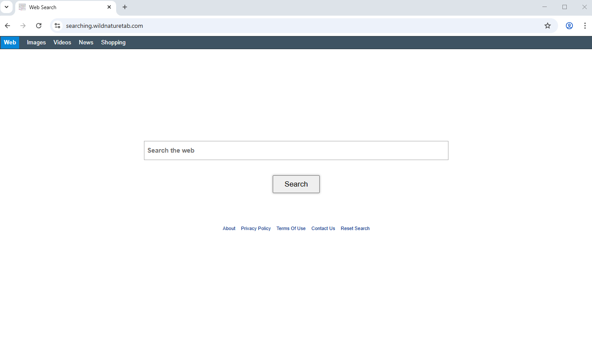This screenshot has height=364, width=592.
Task: Minimize the browser window
Action: [545, 7]
